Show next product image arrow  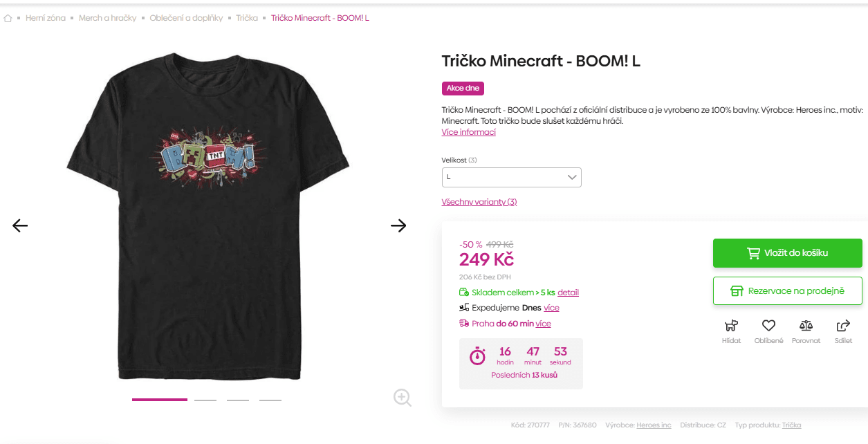[x=398, y=225]
